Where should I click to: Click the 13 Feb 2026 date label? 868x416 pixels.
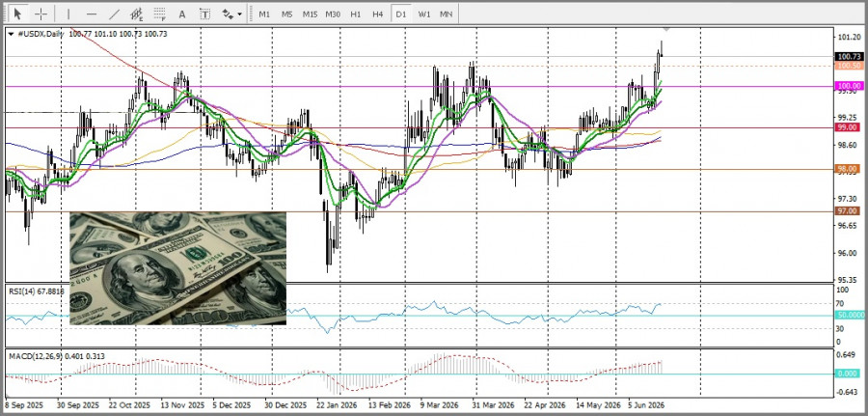click(390, 405)
